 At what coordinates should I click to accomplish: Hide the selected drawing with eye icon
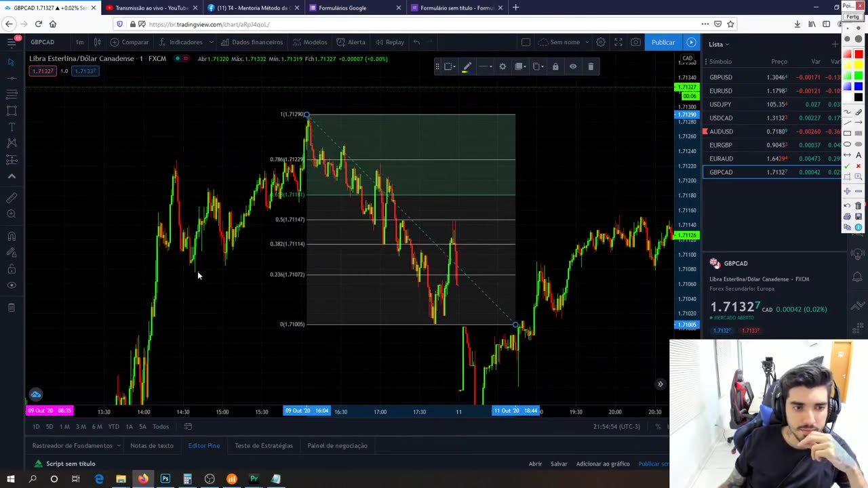[573, 66]
